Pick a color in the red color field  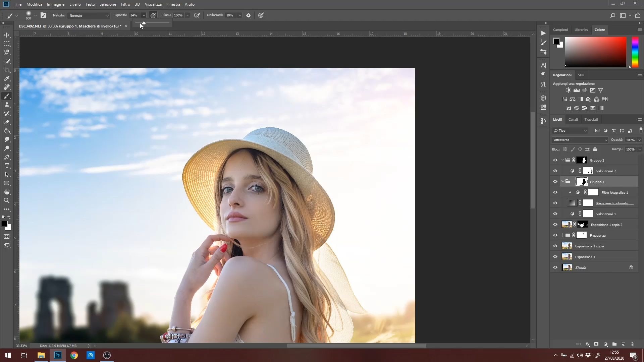[x=596, y=52]
